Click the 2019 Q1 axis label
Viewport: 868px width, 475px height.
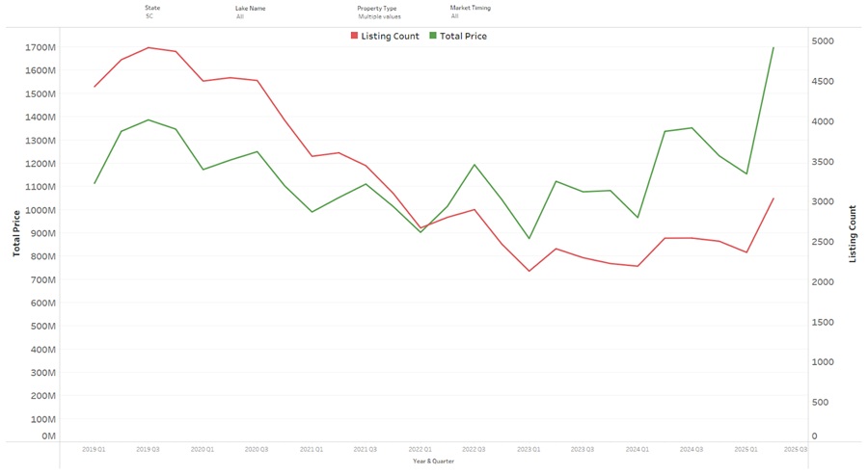(x=95, y=449)
